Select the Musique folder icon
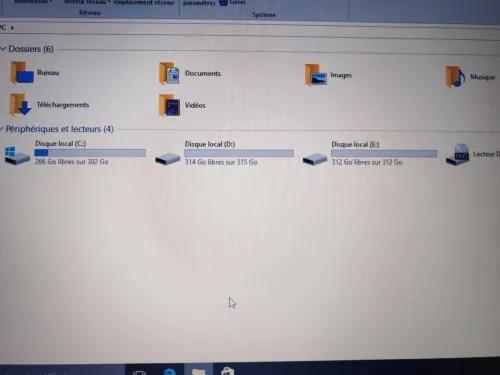 click(455, 77)
